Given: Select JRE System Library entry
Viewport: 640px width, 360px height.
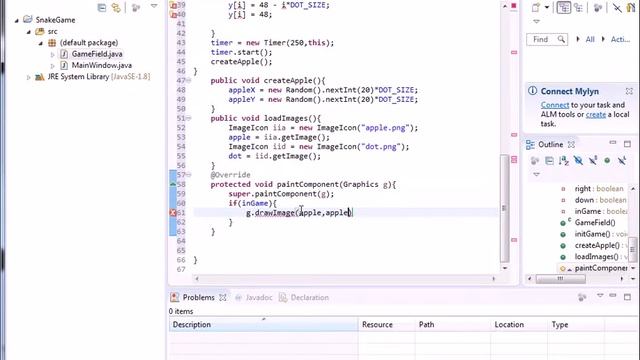Looking at the screenshot, I should click(x=98, y=77).
